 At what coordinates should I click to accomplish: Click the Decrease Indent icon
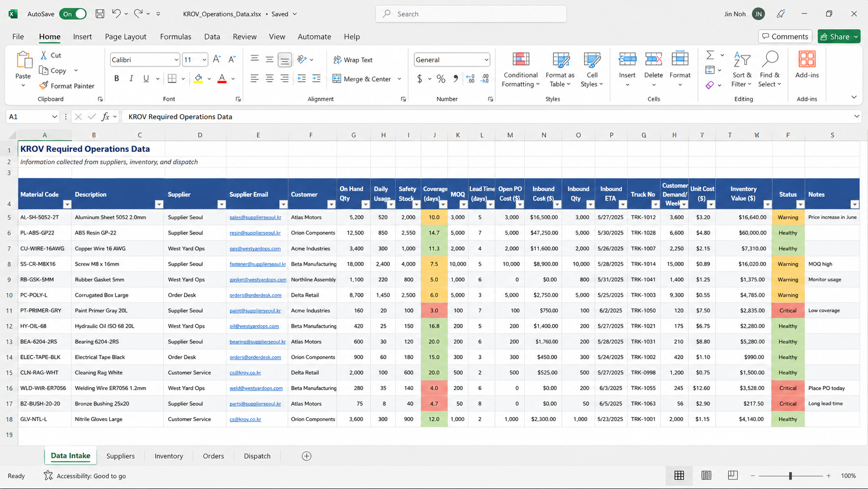[302, 78]
